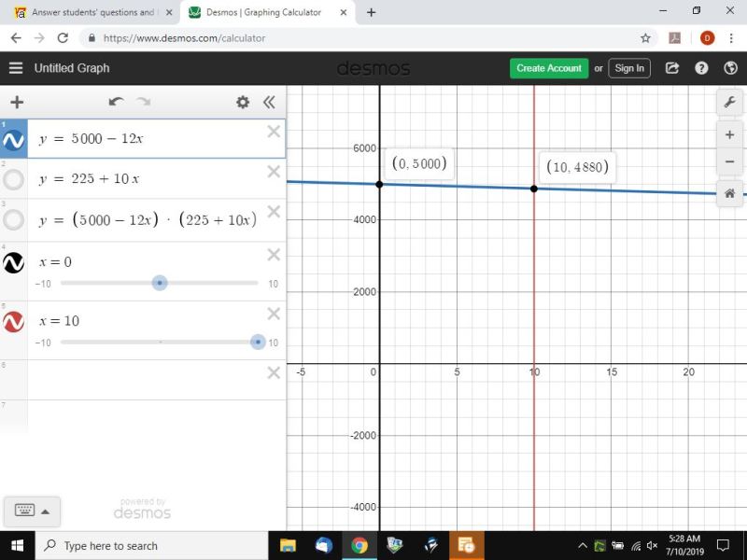747x560 pixels.
Task: Toggle the on-screen keyboard button
Action: tap(24, 510)
